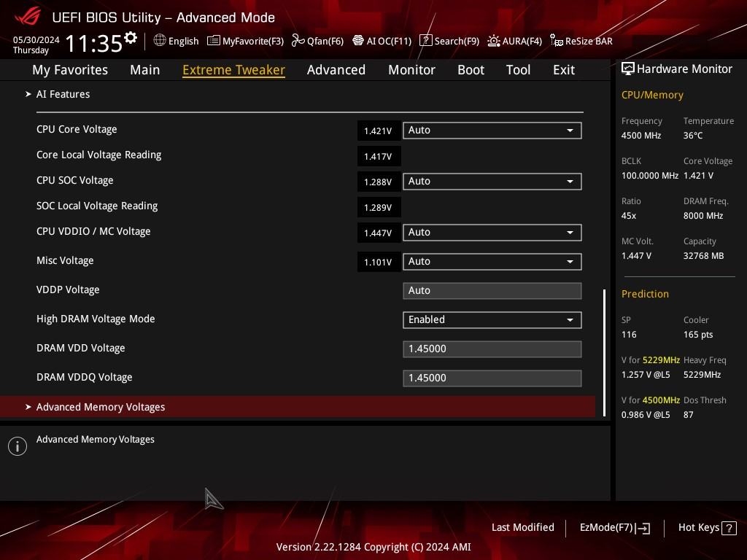The width and height of the screenshot is (747, 560).
Task: Open CPU VDDIO / MC Voltage dropdown
Action: 492,233
